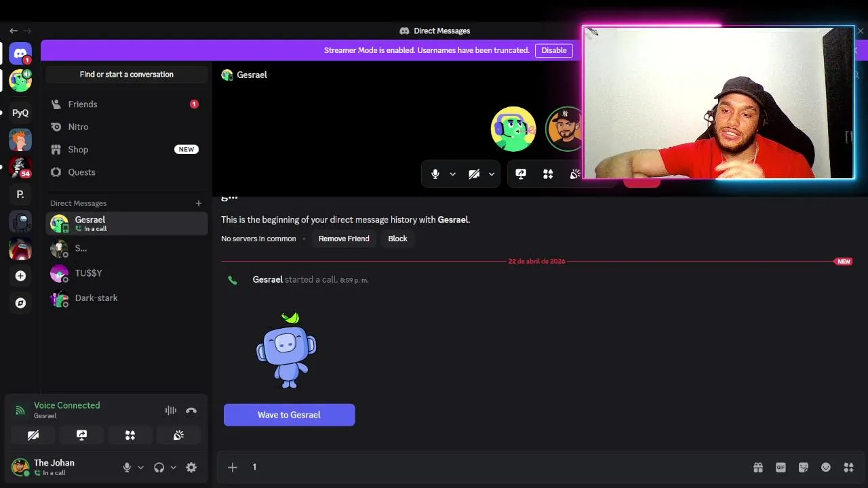The image size is (868, 488).
Task: Open TU$$Y direct message
Action: click(x=127, y=273)
